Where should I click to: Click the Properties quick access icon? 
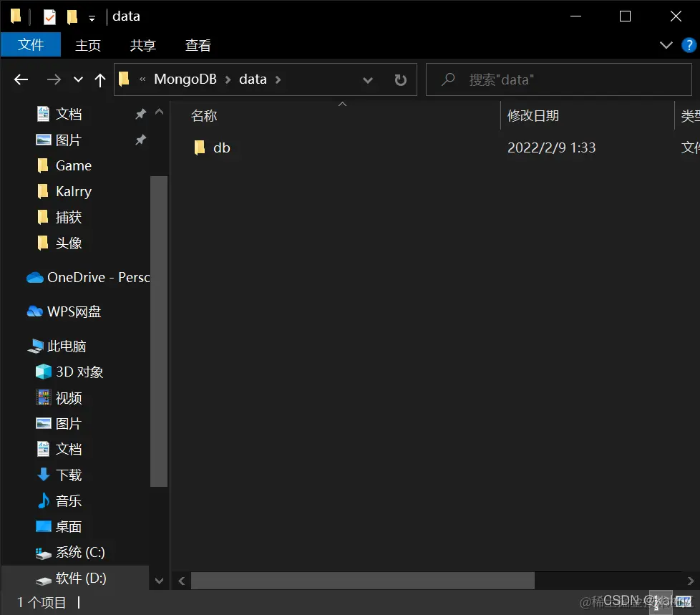tap(49, 17)
